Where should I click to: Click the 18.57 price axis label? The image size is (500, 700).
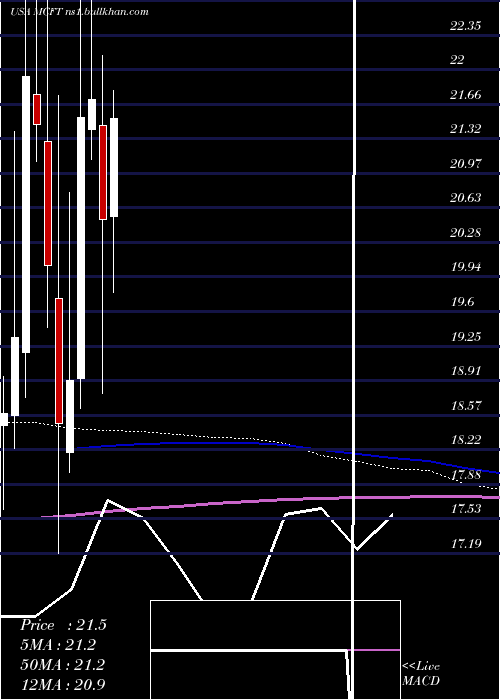[465, 405]
